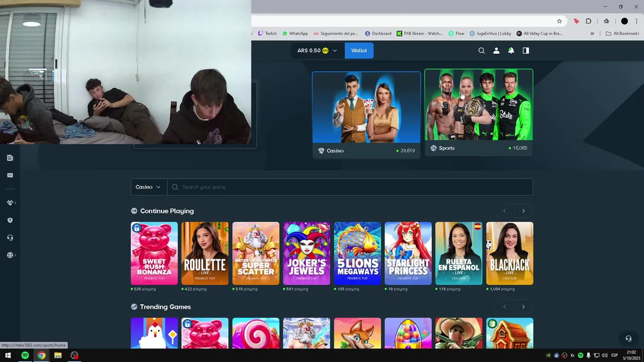The image size is (644, 362).
Task: Click the starred bookmarks icon in Chrome toolbar
Action: click(x=606, y=21)
